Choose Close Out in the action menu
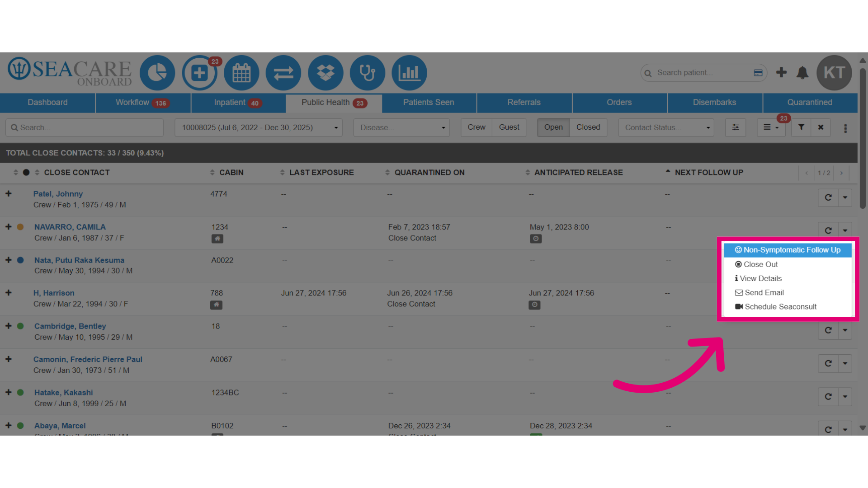Screen dimensions: 868x488 (x=788, y=264)
